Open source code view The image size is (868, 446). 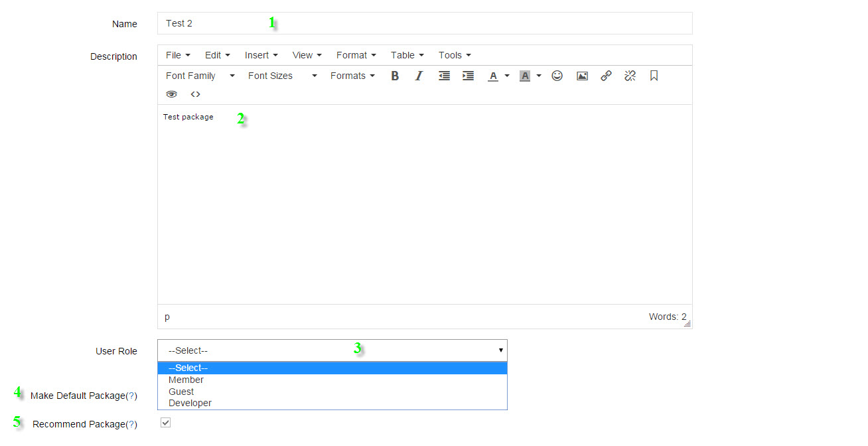tap(195, 94)
